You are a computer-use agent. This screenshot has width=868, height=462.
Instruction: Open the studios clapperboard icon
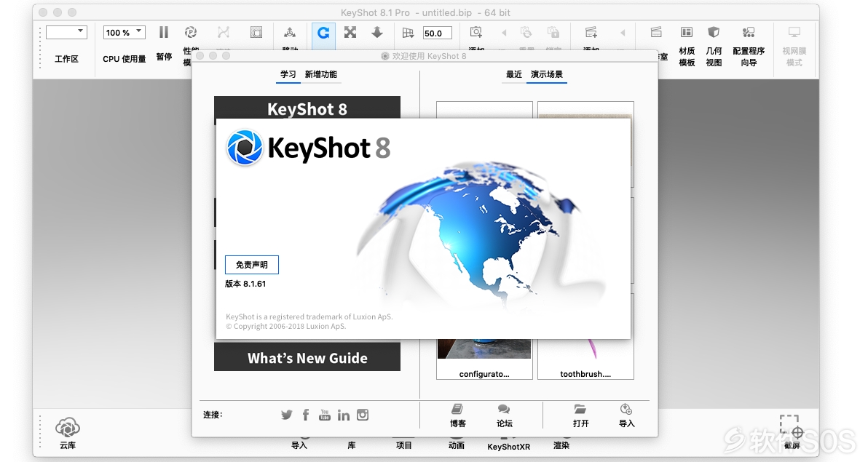point(656,32)
